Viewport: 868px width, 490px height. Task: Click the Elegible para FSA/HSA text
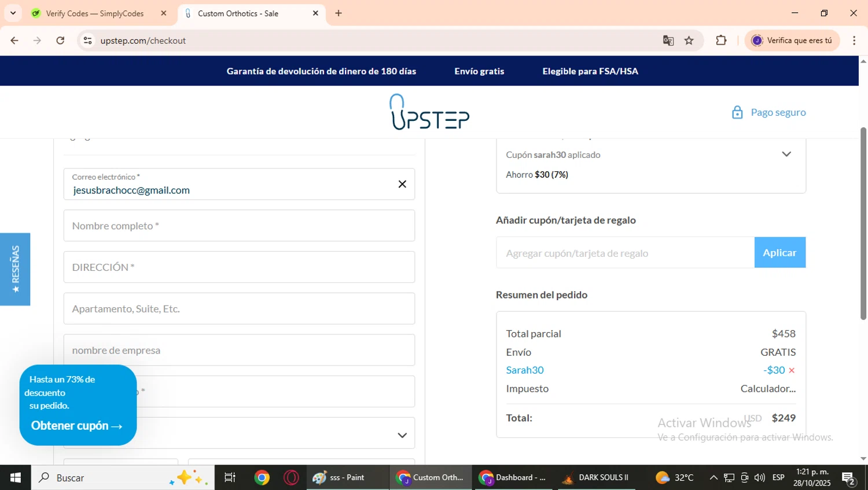(x=590, y=71)
